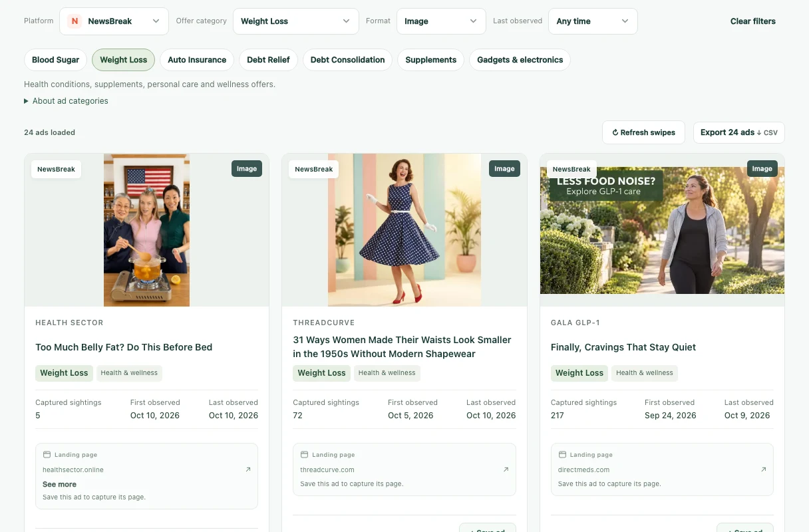Toggle the selected Weight Loss chip

123,60
